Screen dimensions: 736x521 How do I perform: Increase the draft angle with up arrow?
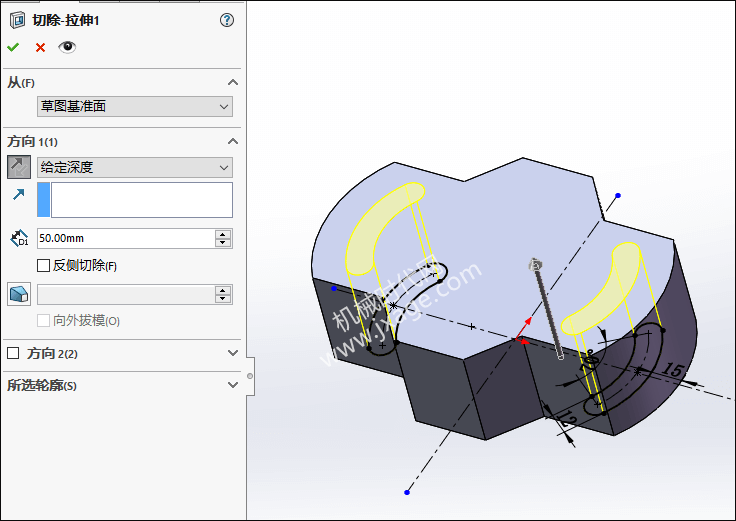(223, 290)
